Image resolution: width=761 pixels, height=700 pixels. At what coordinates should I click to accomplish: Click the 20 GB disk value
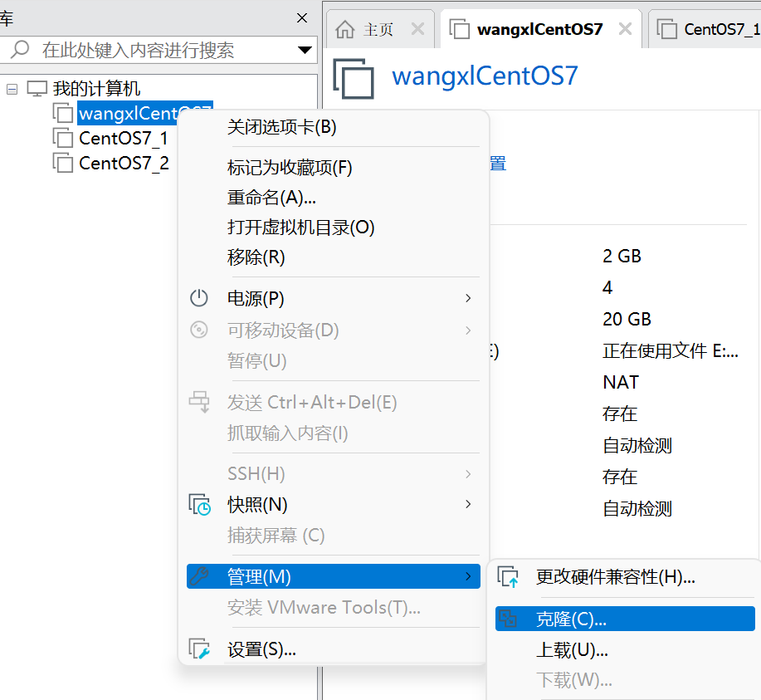pos(627,319)
